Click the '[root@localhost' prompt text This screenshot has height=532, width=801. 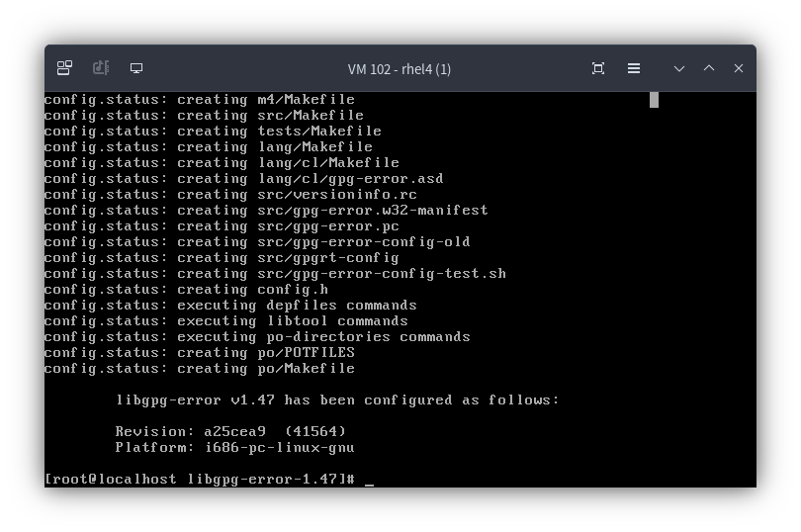(111, 480)
